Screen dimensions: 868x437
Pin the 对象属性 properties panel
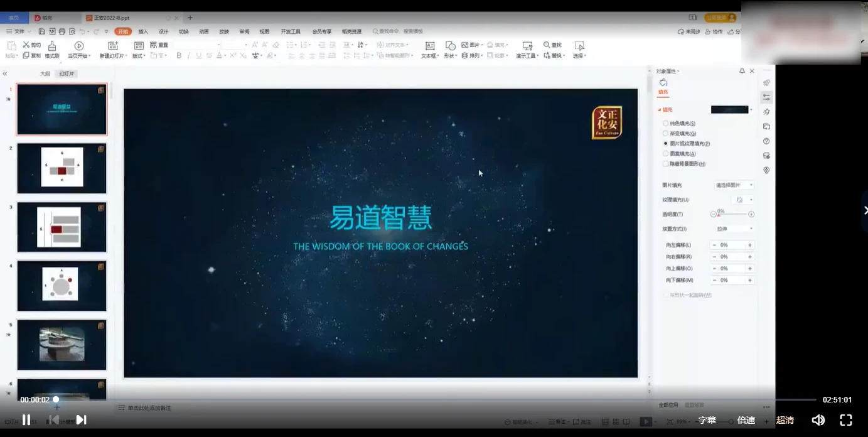tap(742, 71)
